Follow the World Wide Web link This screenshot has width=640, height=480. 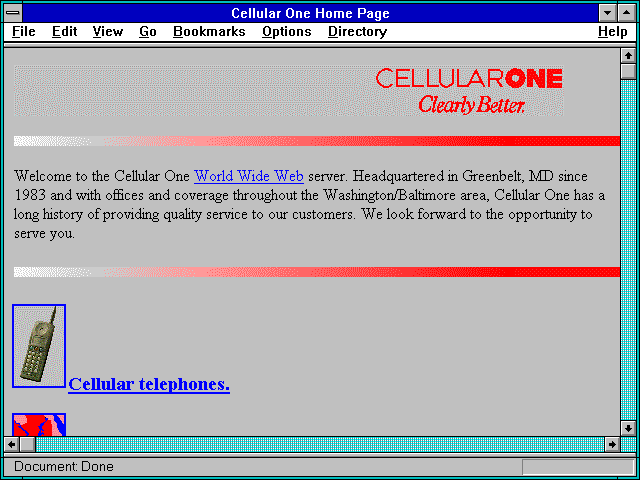(249, 176)
